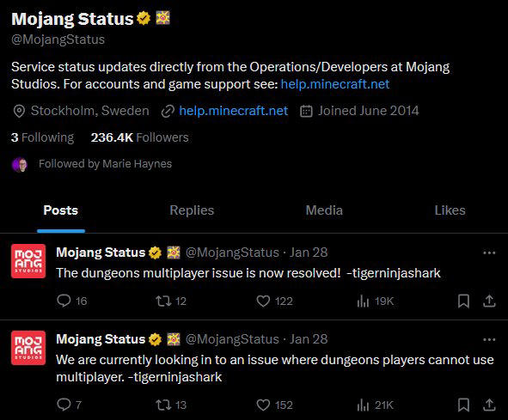The width and height of the screenshot is (508, 420).
Task: Bookmark the dungeons resolved post
Action: [x=463, y=301]
